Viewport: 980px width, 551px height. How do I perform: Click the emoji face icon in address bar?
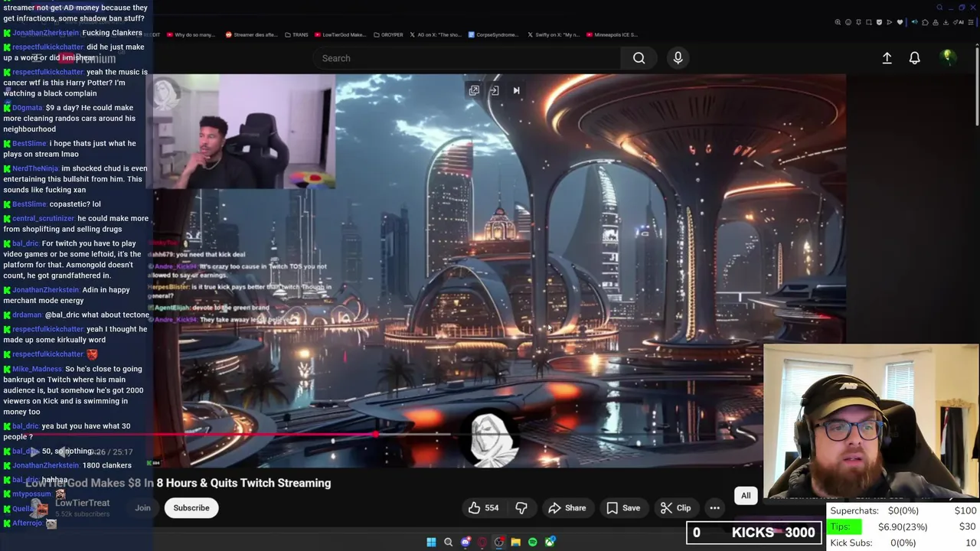point(848,22)
